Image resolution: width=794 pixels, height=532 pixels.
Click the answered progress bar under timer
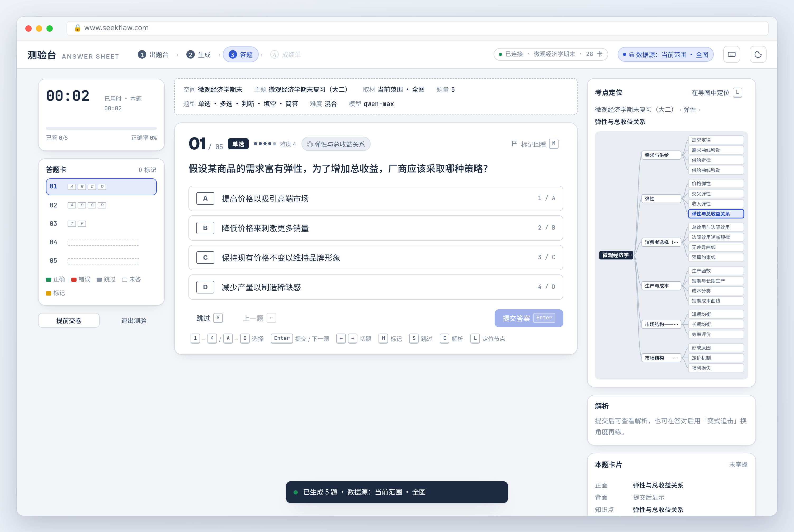tap(101, 128)
